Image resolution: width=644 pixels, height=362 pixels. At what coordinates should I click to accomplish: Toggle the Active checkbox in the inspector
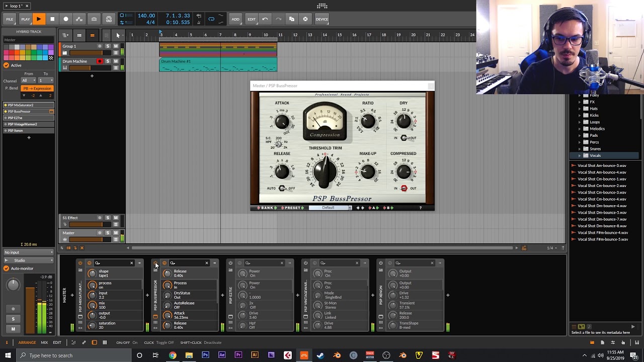pos(7,65)
